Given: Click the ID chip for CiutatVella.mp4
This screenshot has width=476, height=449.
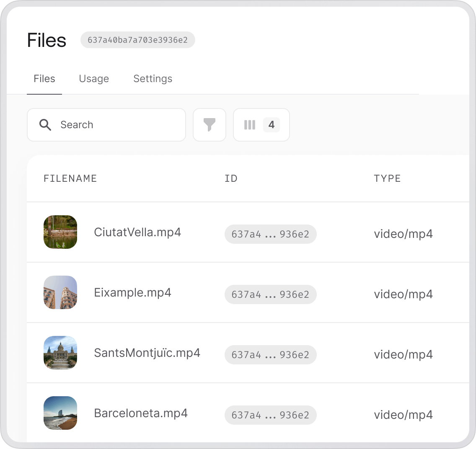Looking at the screenshot, I should click(x=271, y=234).
